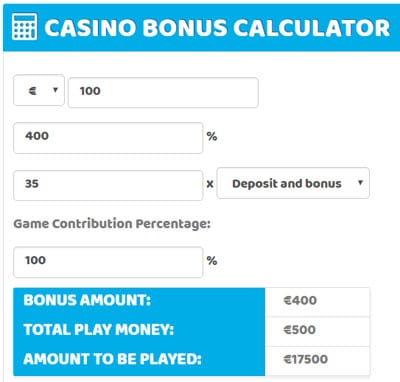Click the calculator icon in the header

(x=24, y=26)
